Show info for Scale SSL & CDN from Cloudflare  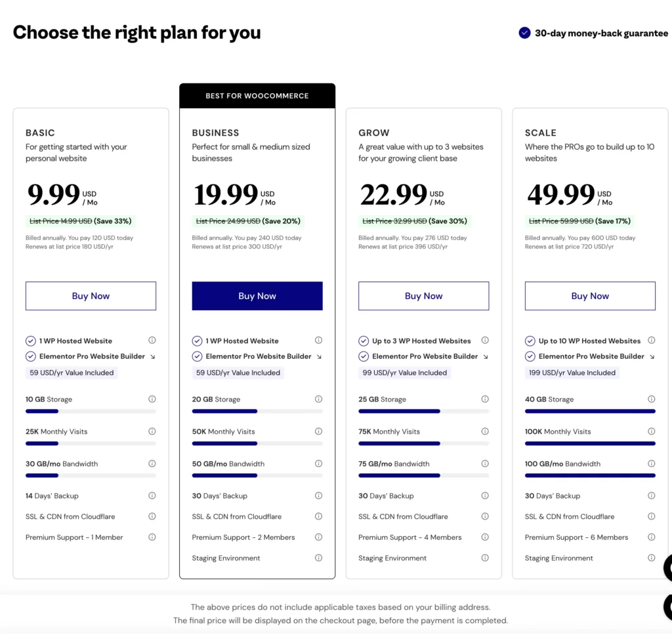coord(652,516)
